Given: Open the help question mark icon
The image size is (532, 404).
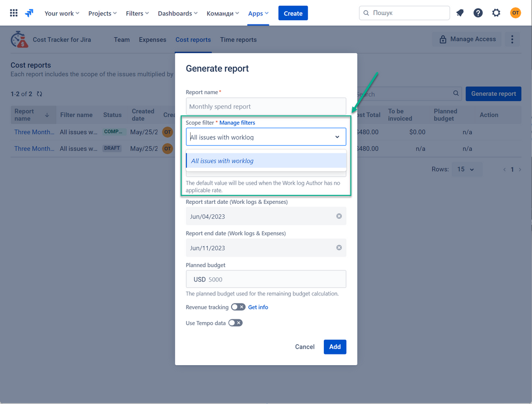Looking at the screenshot, I should click(478, 13).
